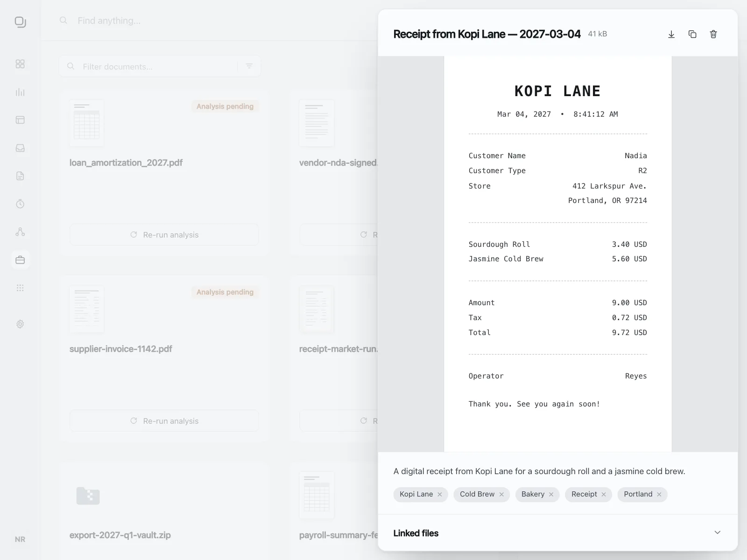Select the Cold Brew tag chip label
Screen dimensions: 747x560
[477, 494]
